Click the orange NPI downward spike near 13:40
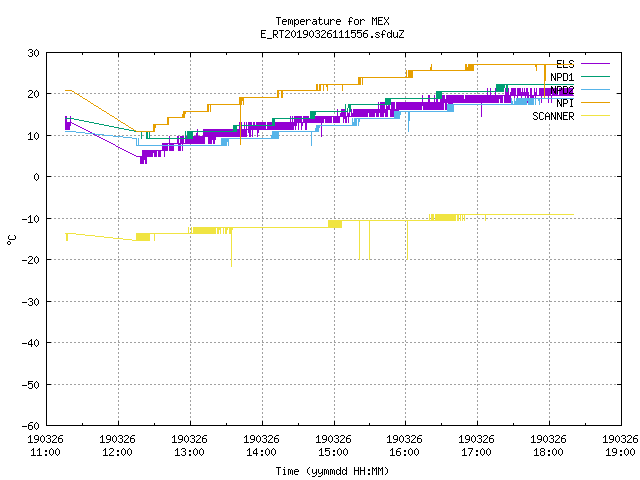This screenshot has height=480, width=640. [x=240, y=122]
